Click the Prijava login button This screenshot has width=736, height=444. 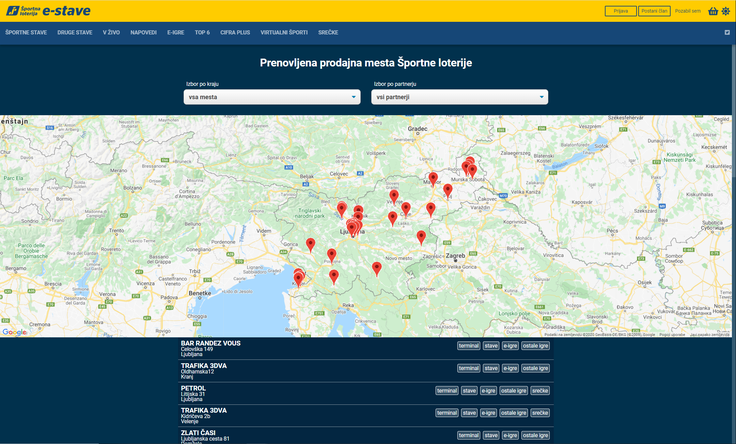(x=621, y=11)
